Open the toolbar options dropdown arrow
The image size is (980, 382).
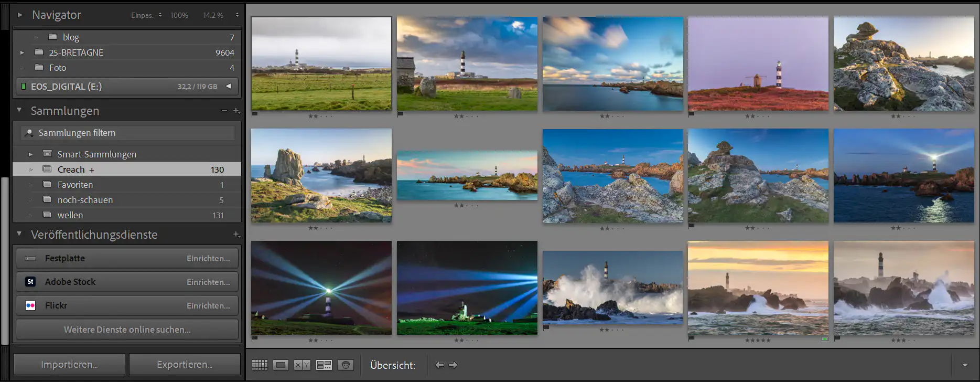[965, 365]
